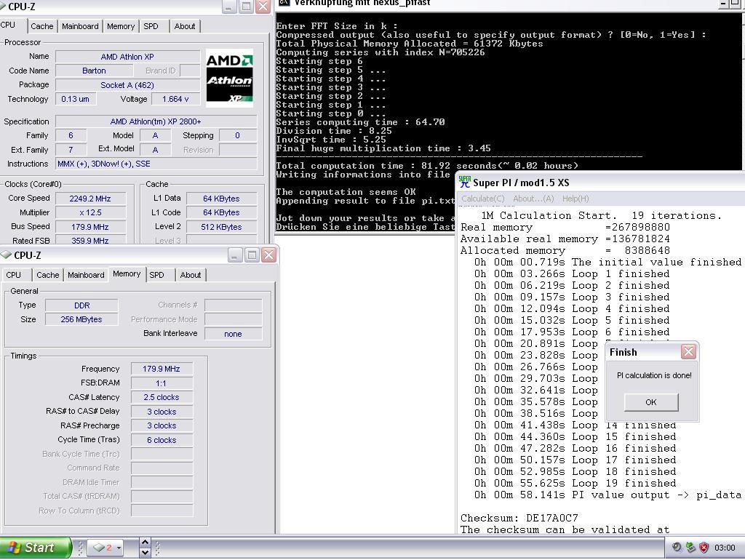Click the 'x 12.5' Multiplier value

90,212
